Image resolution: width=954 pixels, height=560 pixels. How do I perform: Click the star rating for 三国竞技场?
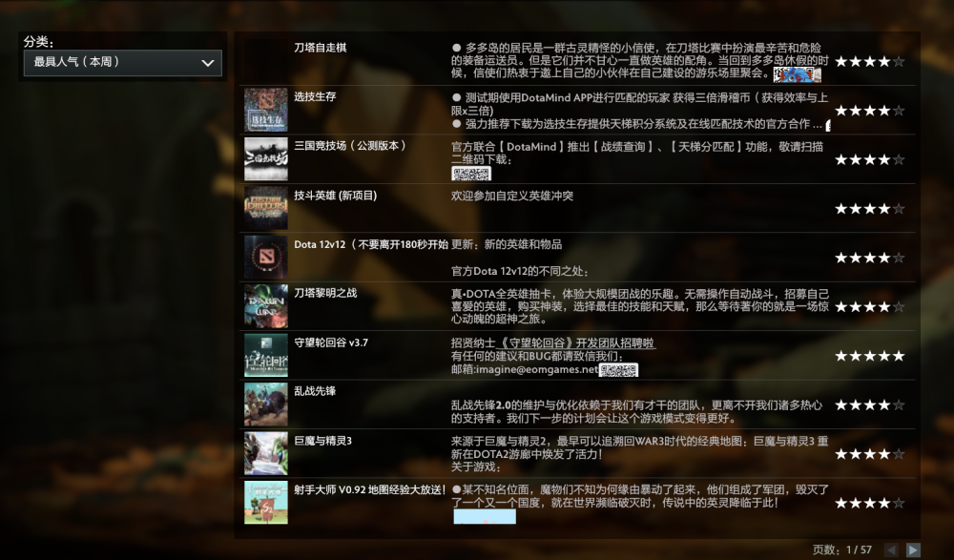click(869, 159)
